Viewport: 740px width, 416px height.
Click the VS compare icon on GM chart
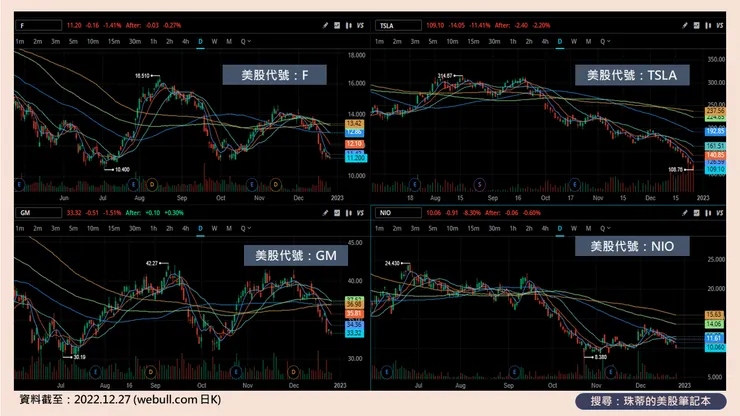tap(361, 213)
